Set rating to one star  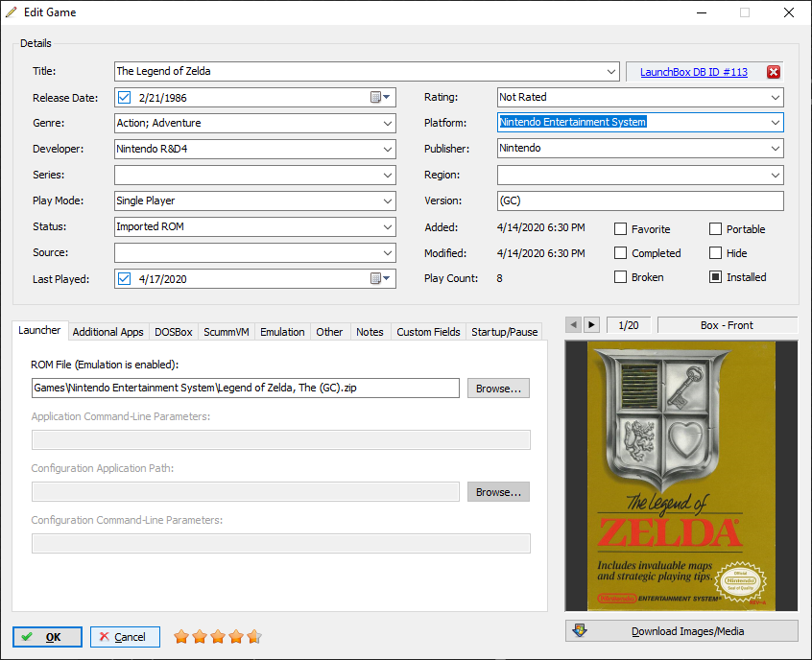pos(181,636)
